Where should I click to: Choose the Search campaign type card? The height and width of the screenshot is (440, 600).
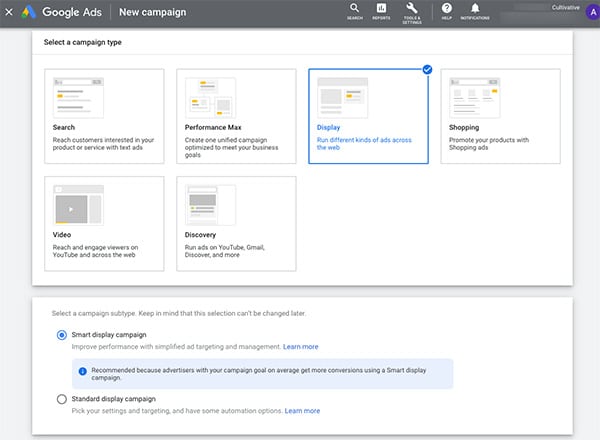(x=104, y=116)
